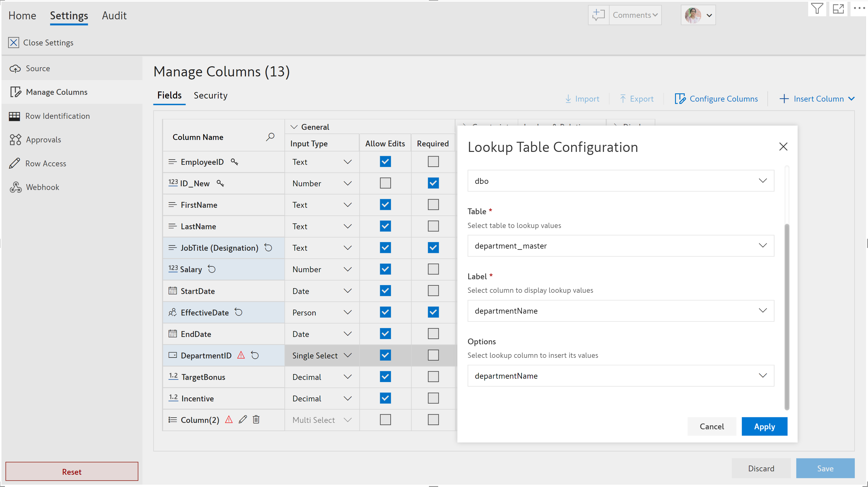868x487 pixels.
Task: Enable Allow Edits for ID_New
Action: (x=385, y=183)
